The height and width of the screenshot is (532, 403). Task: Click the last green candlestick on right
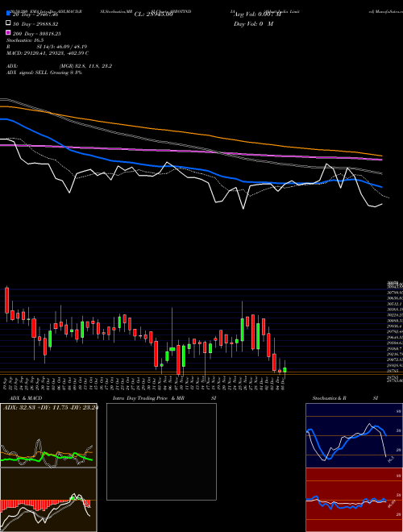(285, 370)
